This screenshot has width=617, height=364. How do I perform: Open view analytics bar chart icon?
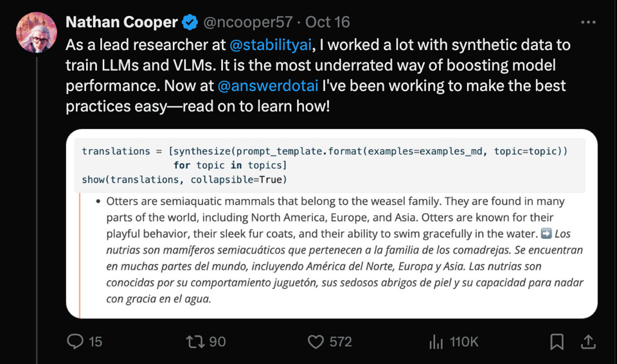click(436, 342)
